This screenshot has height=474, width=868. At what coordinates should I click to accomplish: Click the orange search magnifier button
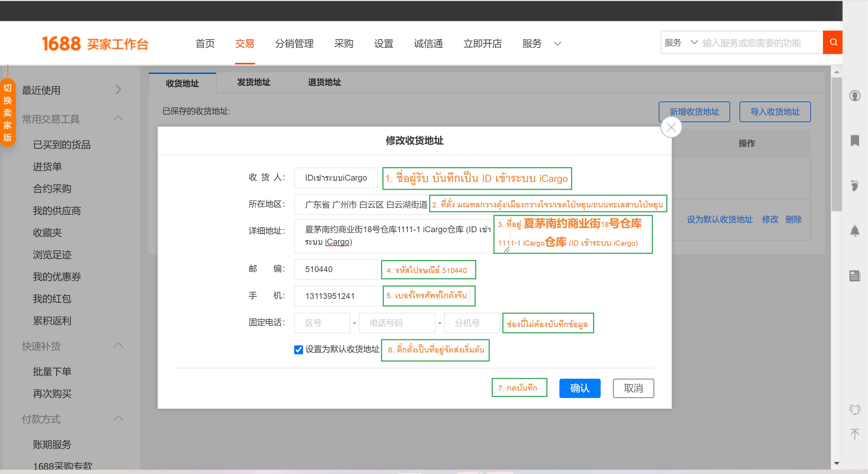pos(833,42)
